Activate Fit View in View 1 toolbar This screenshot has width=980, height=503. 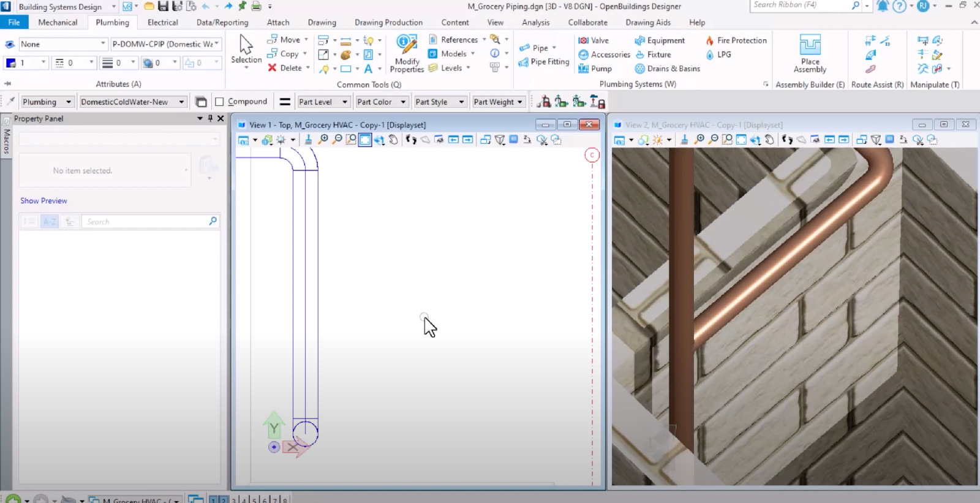pyautogui.click(x=365, y=140)
